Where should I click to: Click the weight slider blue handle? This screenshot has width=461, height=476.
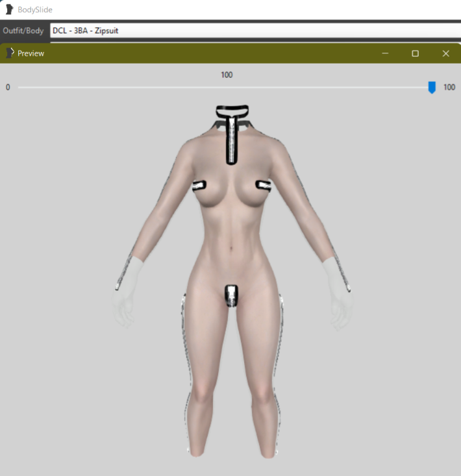[x=432, y=88]
